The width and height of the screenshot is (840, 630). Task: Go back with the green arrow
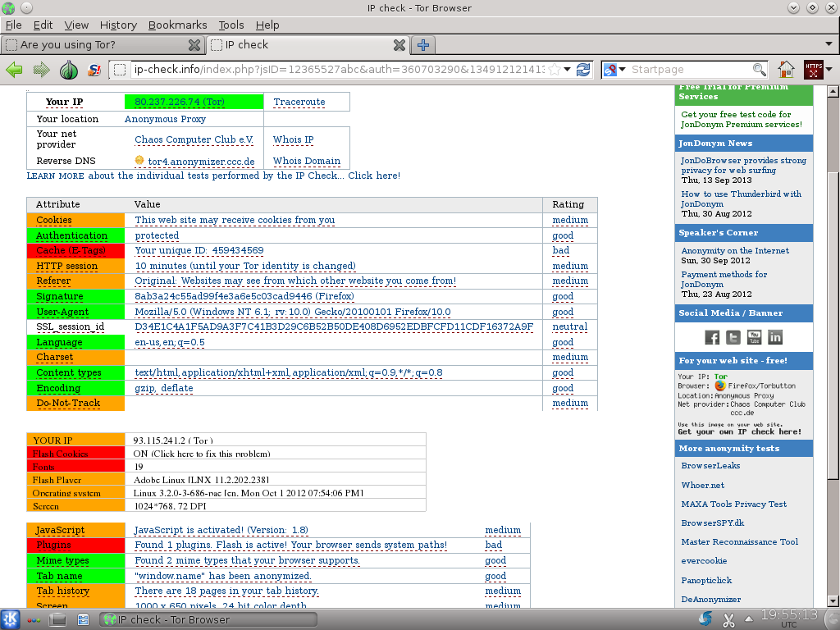tap(14, 70)
